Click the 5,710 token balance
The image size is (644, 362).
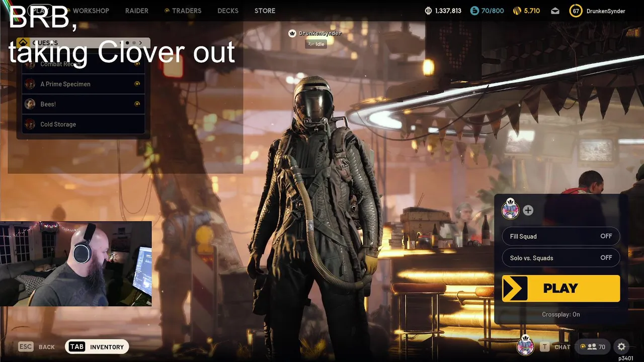(x=532, y=11)
